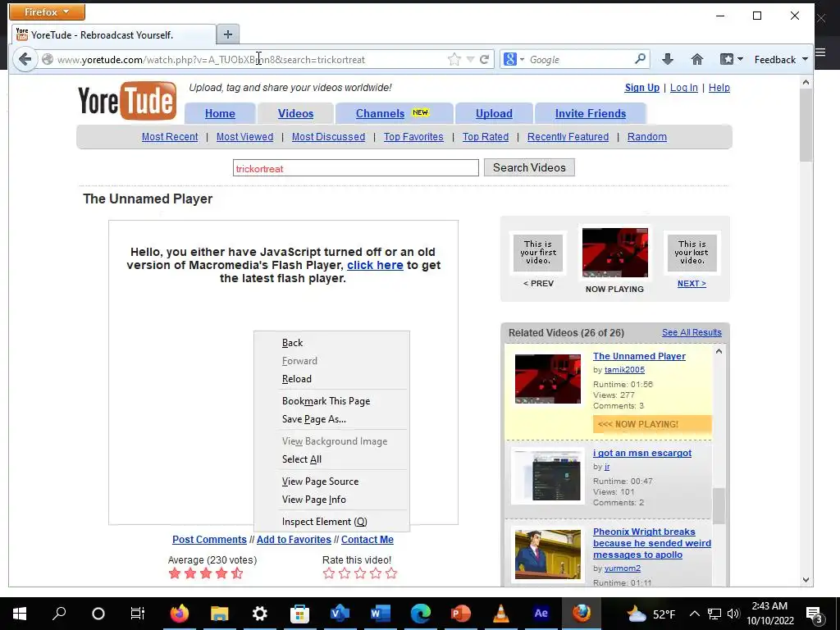Viewport: 840px width, 630px height.
Task: Open Most Viewed videos link
Action: click(x=244, y=137)
